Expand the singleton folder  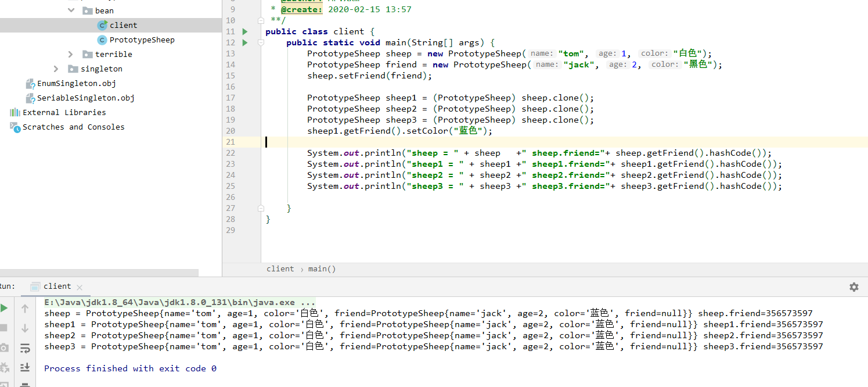[x=56, y=69]
